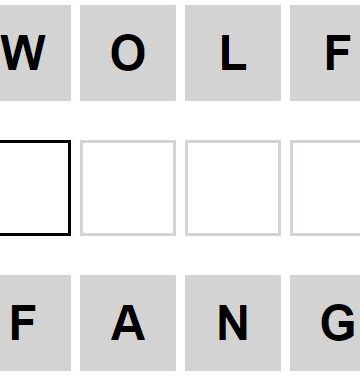Click the tile showing letter A in FANG

pos(128,323)
